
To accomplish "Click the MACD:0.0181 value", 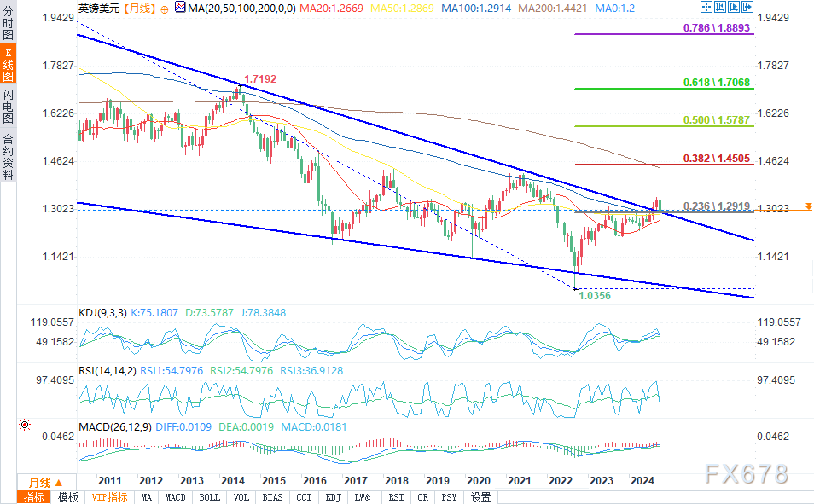I will [x=313, y=426].
